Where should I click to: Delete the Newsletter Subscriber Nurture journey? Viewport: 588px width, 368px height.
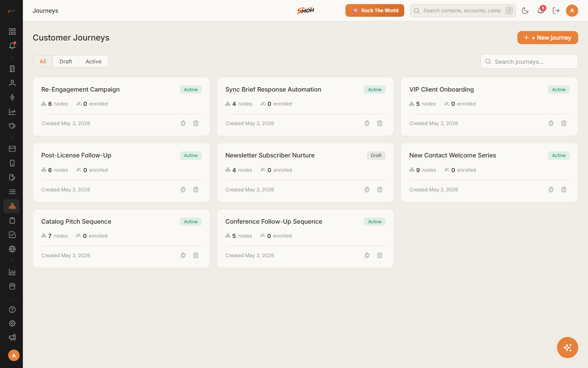point(380,190)
